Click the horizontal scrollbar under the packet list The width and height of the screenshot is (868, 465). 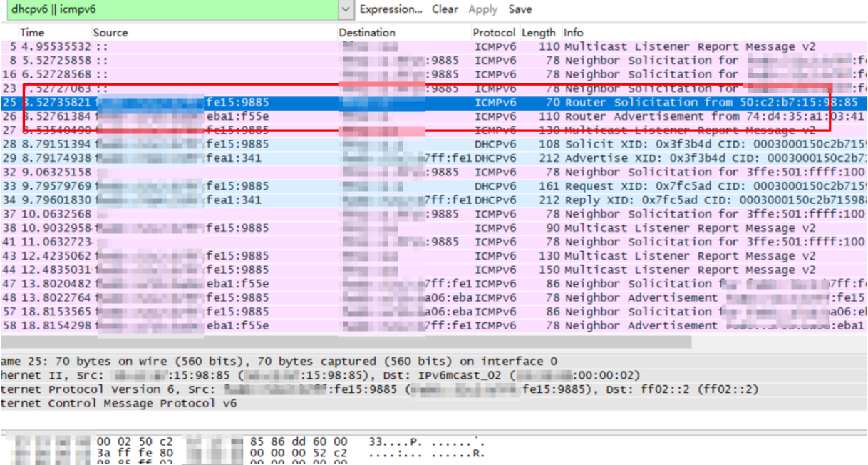[x=346, y=342]
